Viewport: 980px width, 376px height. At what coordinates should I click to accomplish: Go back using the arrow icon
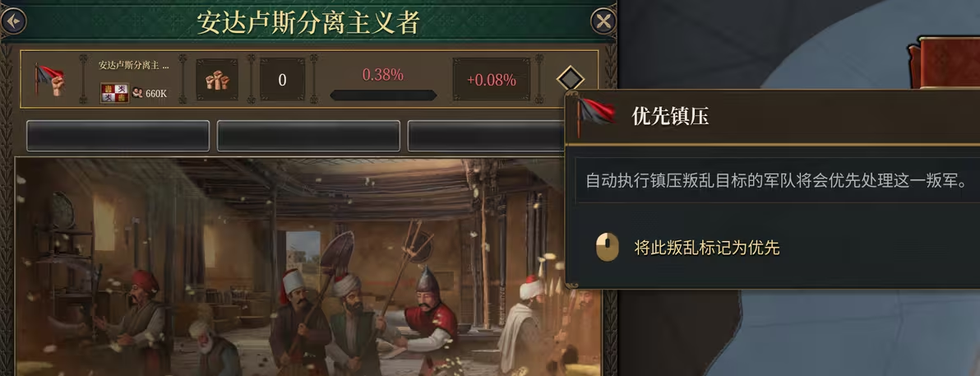click(x=14, y=22)
